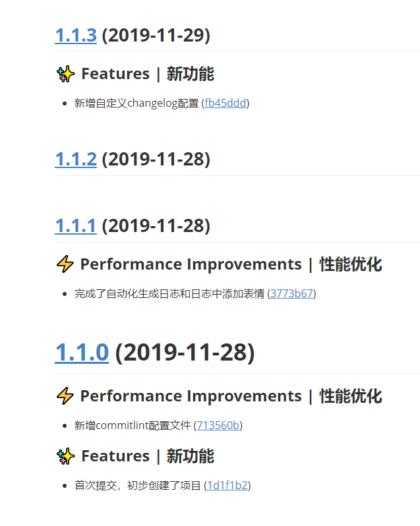Open the 1.1.0 version link

(82, 353)
